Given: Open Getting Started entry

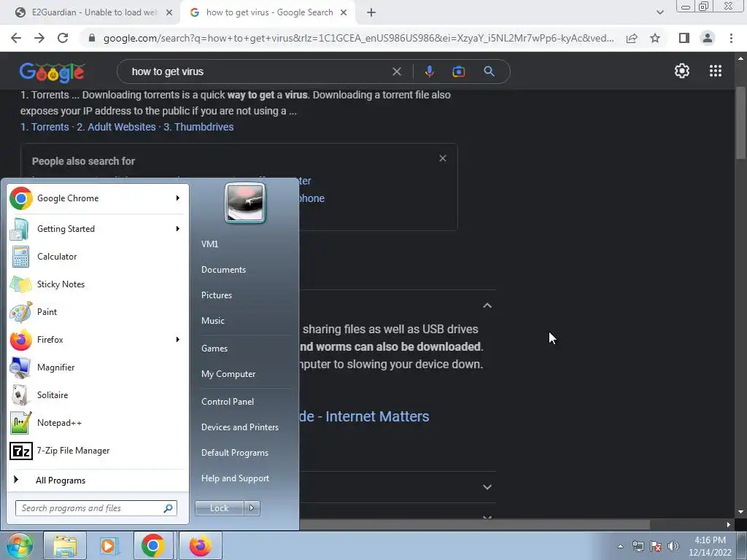Looking at the screenshot, I should click(x=98, y=229).
